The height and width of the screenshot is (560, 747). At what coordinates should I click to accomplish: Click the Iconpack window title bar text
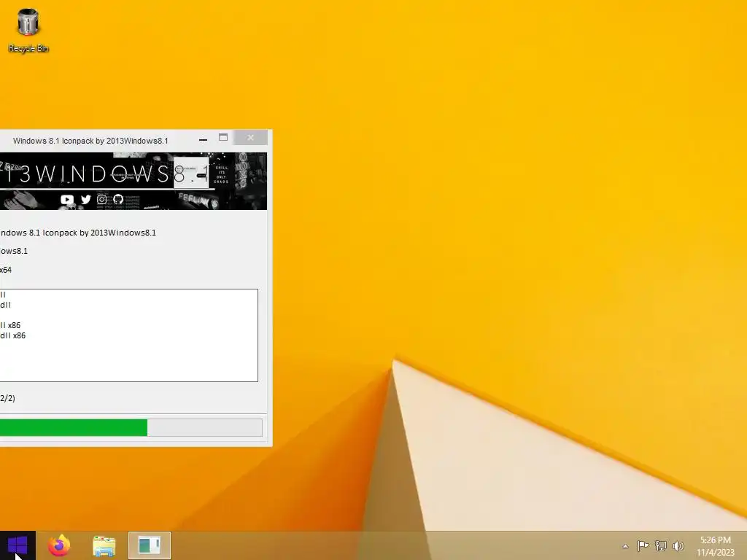[x=90, y=141]
